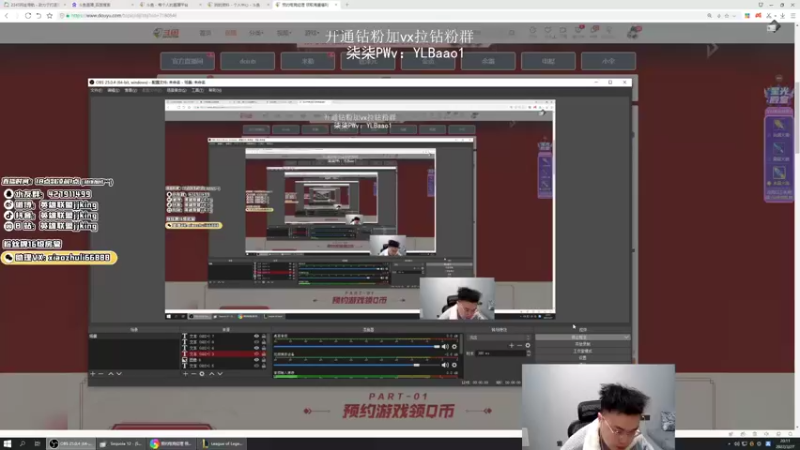Screen dimensions: 800x450
Task: Toggle visibility of the 图像 source row
Action: click(x=257, y=360)
